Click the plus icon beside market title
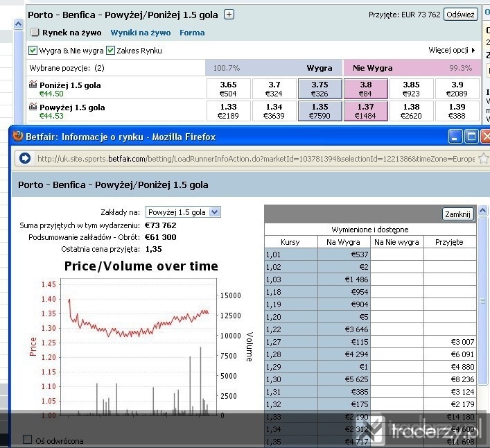 [229, 15]
